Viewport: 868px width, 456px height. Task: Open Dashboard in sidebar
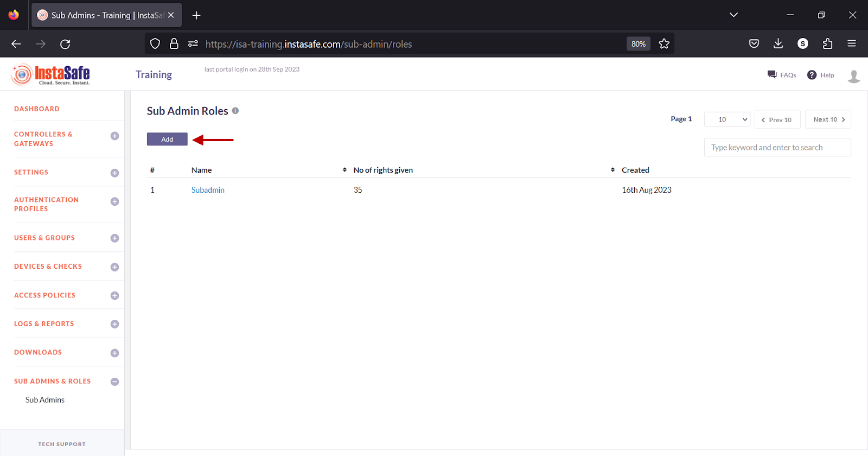(37, 109)
